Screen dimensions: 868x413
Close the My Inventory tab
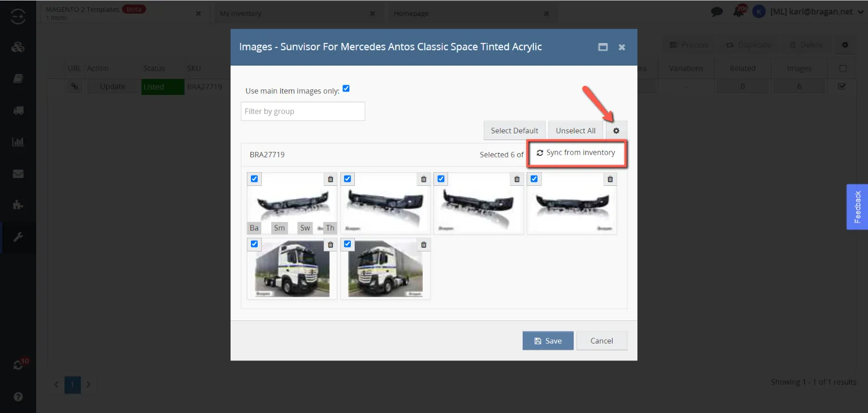372,14
